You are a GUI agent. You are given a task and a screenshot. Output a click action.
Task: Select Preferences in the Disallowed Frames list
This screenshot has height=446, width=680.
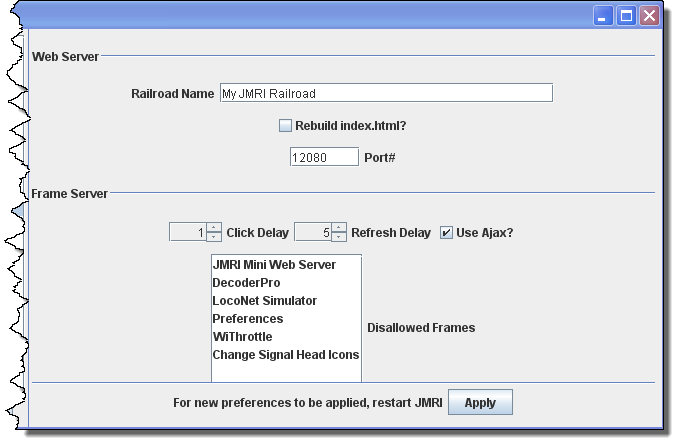pos(247,319)
